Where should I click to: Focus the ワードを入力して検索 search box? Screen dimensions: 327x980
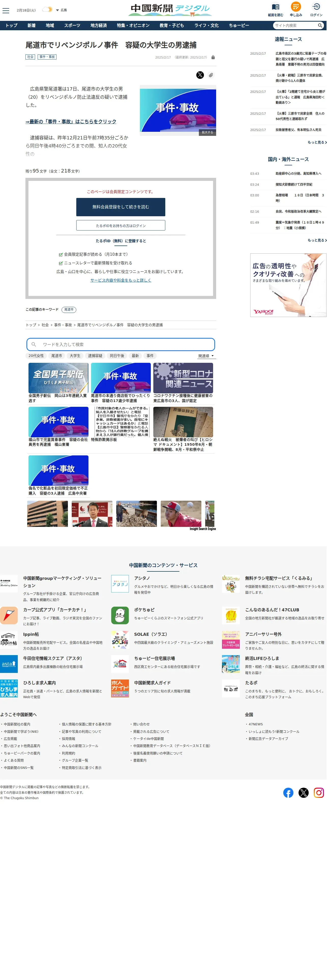[x=121, y=345]
